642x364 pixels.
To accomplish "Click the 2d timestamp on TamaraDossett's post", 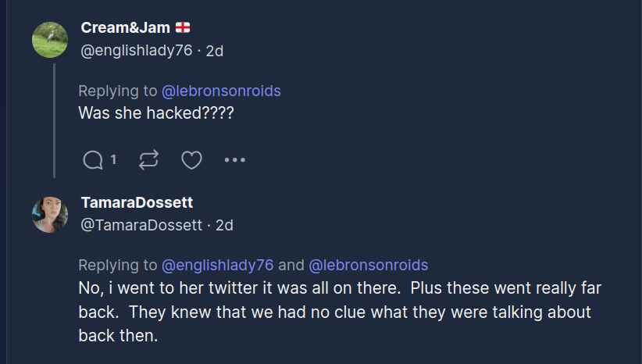I will tap(224, 225).
